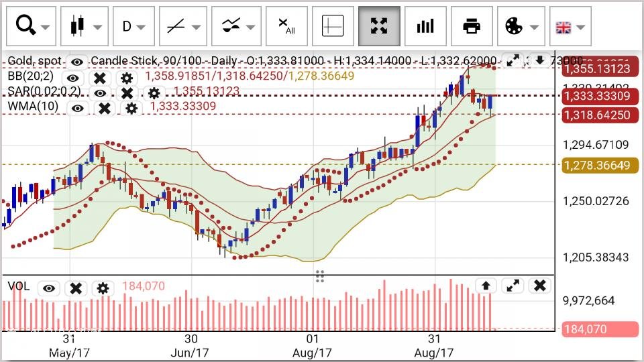Click the Gold, spot series name
Viewport: 644px width, 362px height.
click(x=34, y=61)
